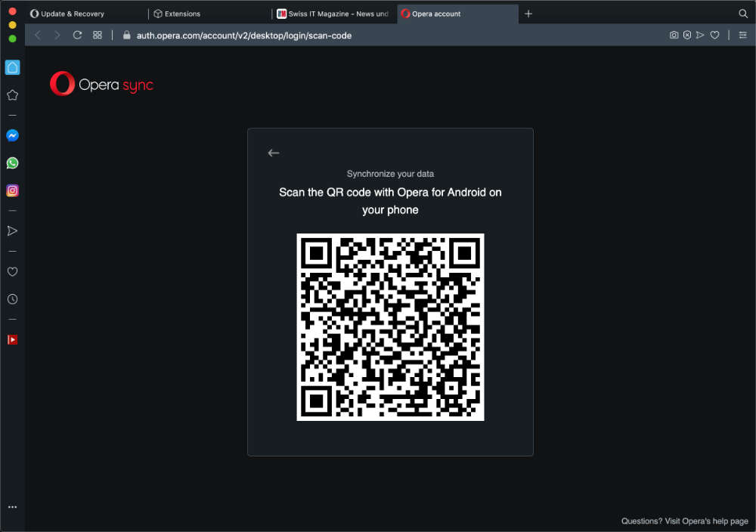Maximize the window with green button
The height and width of the screenshot is (532, 756).
click(13, 39)
